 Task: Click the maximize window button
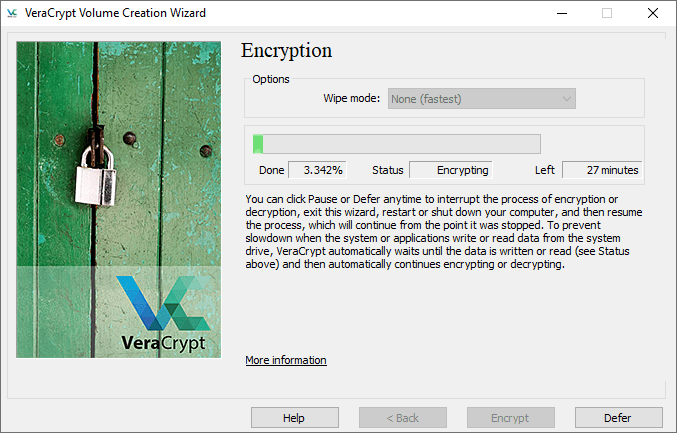coord(606,13)
